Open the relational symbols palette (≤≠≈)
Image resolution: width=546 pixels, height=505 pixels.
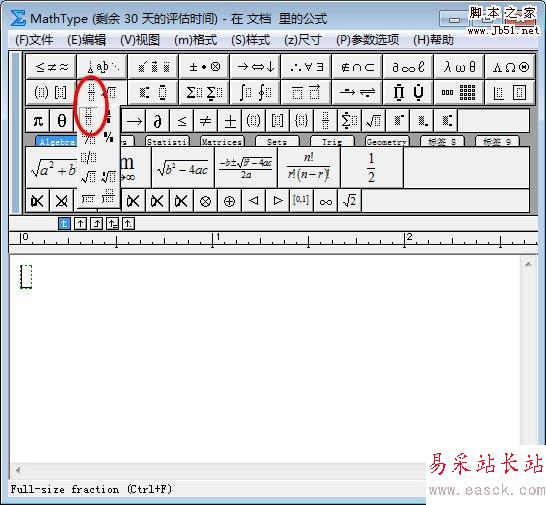[51, 66]
